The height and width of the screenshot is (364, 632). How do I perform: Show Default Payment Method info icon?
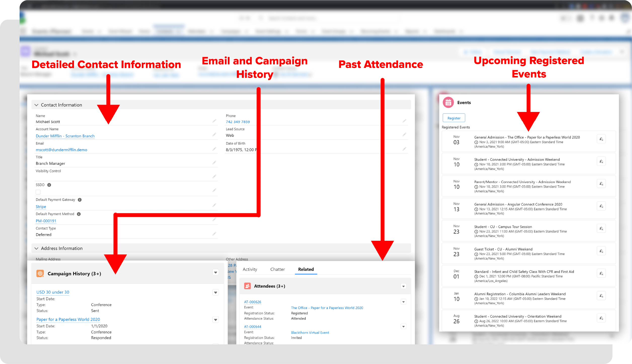[x=79, y=214]
